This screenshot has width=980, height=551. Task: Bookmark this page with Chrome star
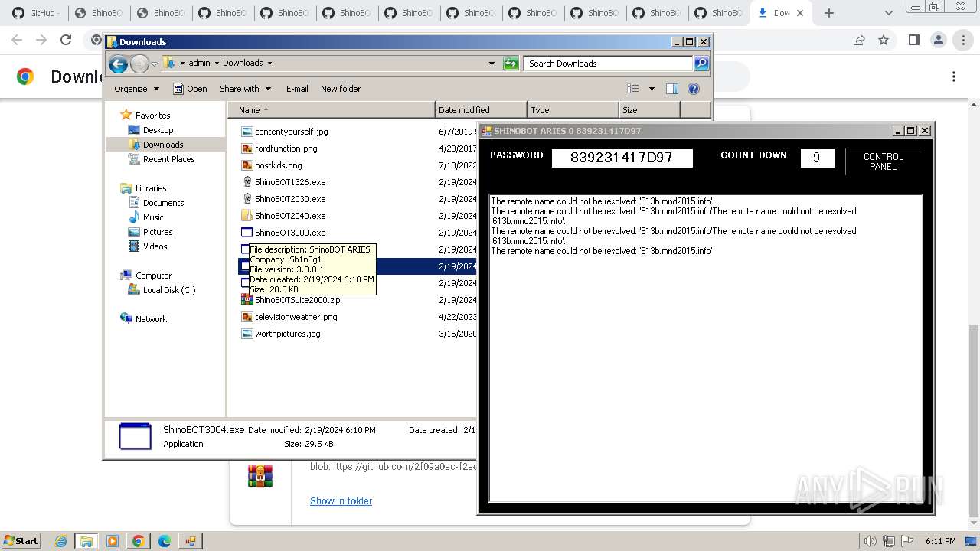point(884,40)
